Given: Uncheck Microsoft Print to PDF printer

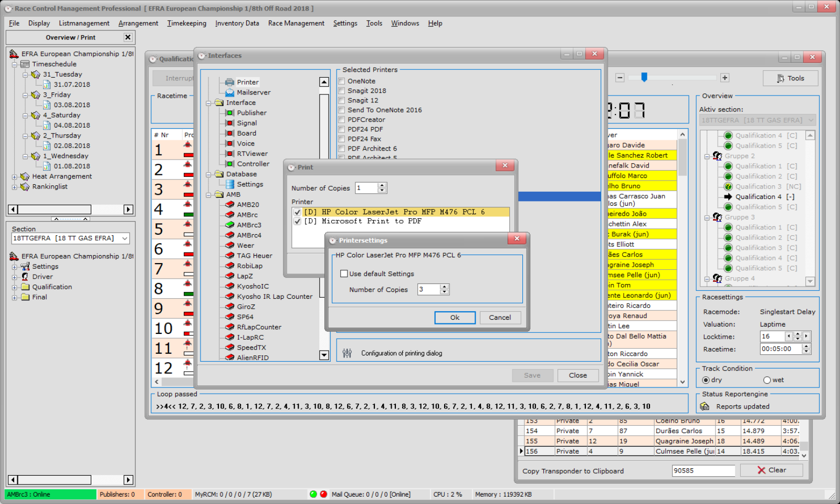Looking at the screenshot, I should pyautogui.click(x=298, y=222).
